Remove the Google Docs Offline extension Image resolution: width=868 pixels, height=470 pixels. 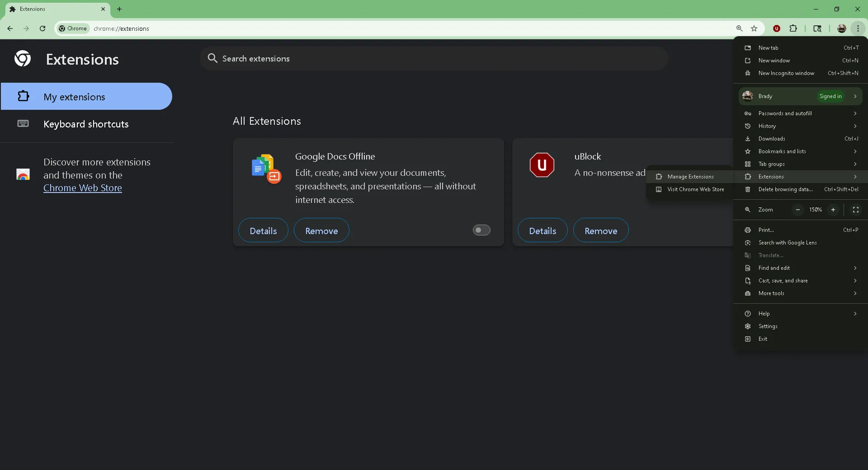pos(321,230)
